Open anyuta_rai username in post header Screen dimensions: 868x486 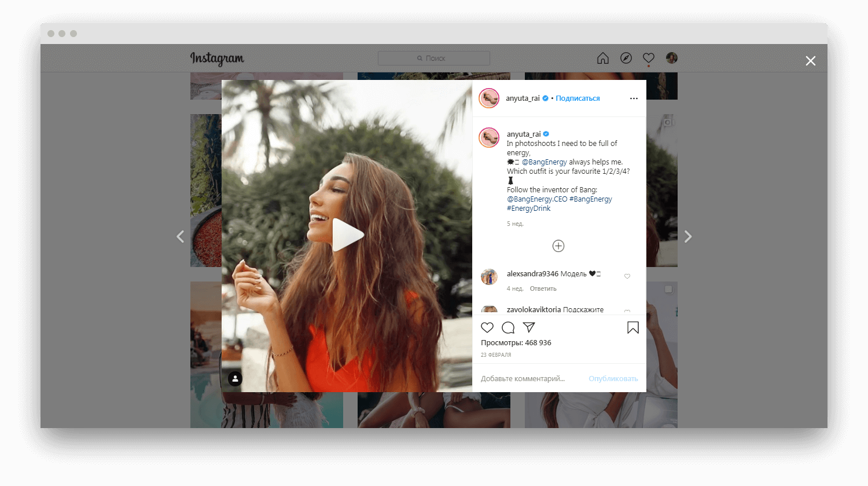pos(523,98)
